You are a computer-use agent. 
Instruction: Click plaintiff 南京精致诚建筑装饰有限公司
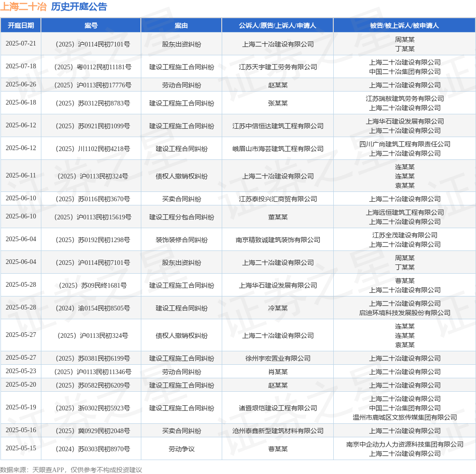(x=278, y=240)
